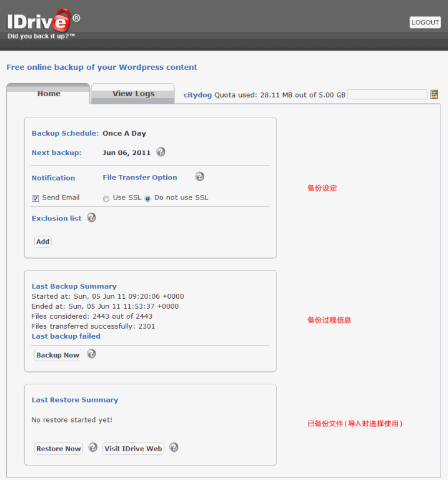Image resolution: width=448 pixels, height=480 pixels.
Task: Click the Restore Now button
Action: coord(58,449)
